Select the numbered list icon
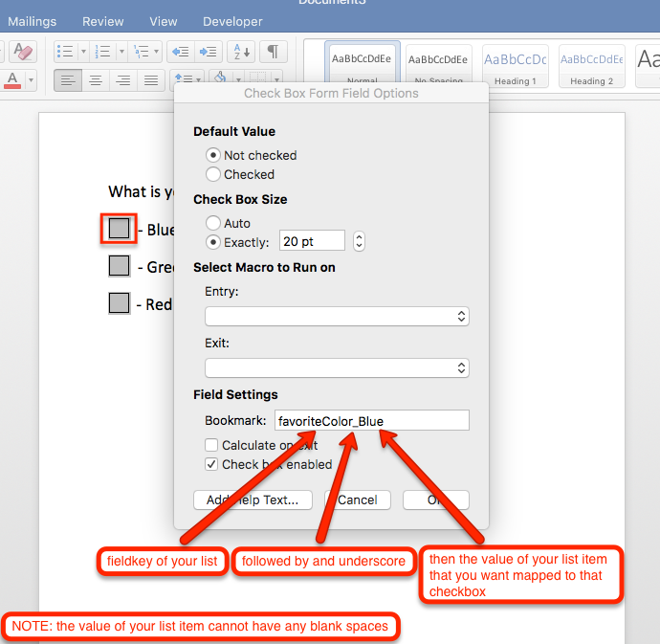The image size is (660, 644). [x=102, y=51]
